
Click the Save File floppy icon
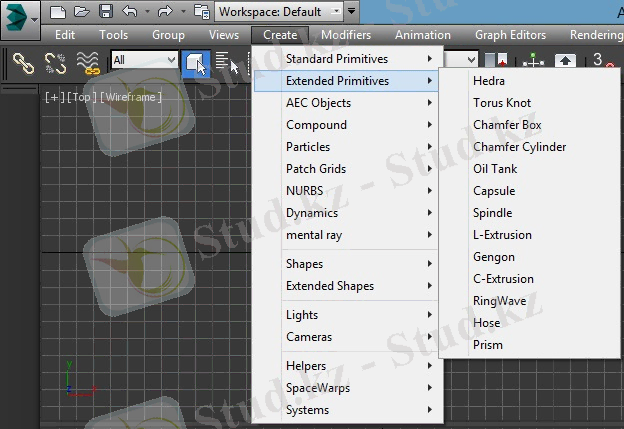point(105,12)
